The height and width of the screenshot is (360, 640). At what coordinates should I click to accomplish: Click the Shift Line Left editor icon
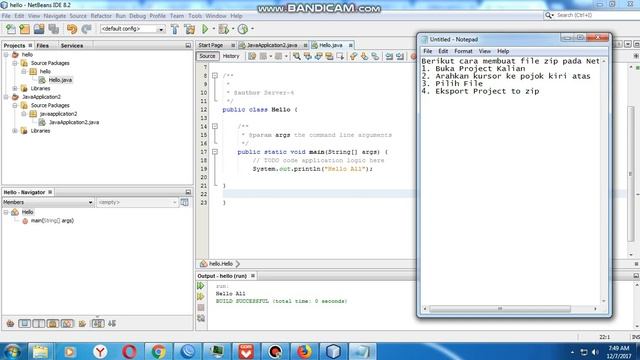pos(389,56)
